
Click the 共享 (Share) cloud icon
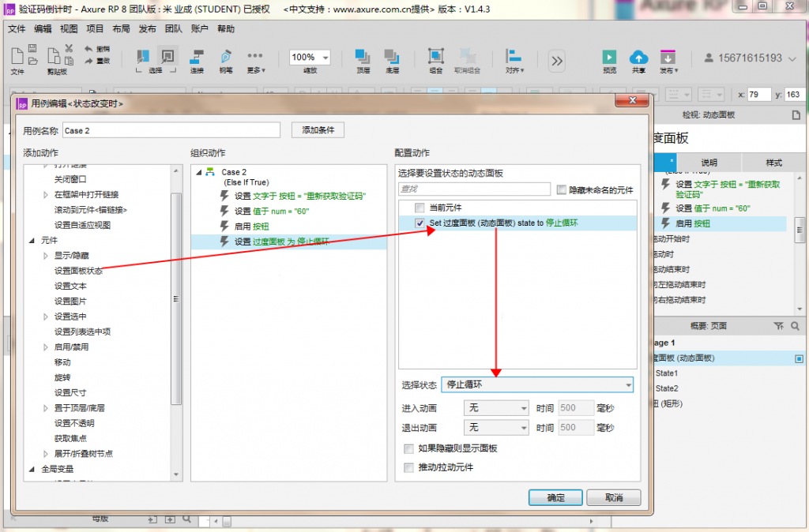[638, 58]
